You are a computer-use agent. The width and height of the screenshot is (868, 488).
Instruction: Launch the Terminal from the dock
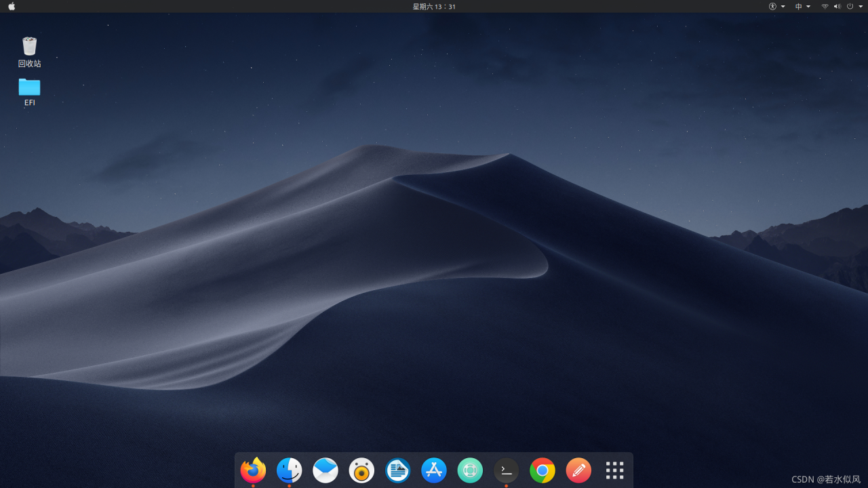tap(507, 470)
